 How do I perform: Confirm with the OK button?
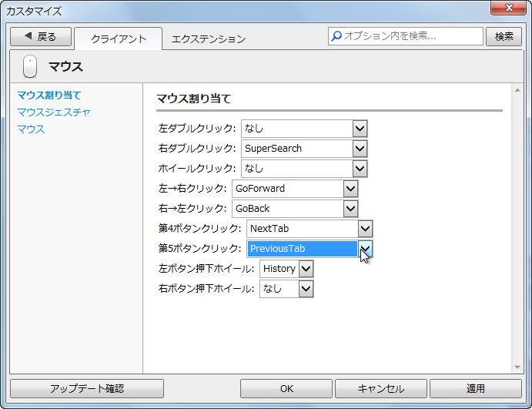(286, 388)
